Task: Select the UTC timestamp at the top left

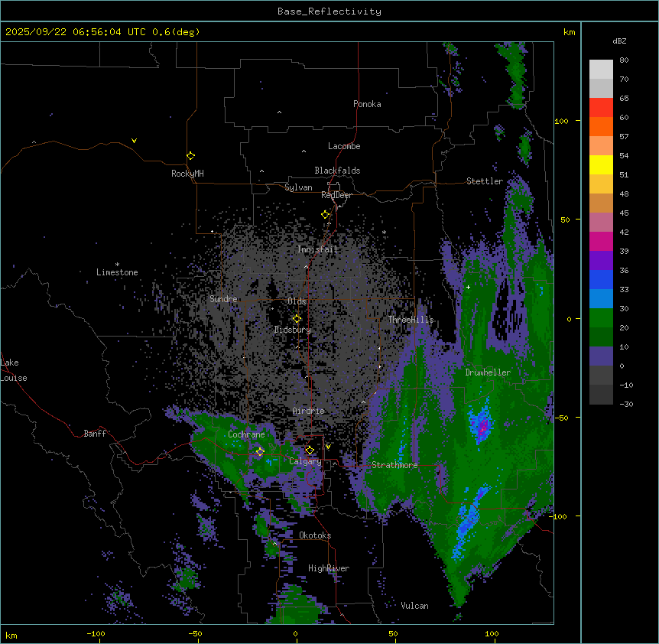Action: [102, 32]
